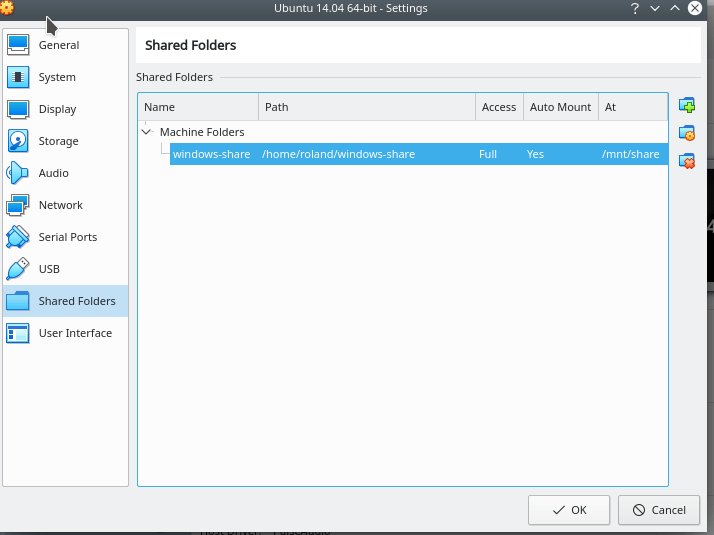Select the Display monitor icon
The width and height of the screenshot is (714, 535).
tap(19, 109)
